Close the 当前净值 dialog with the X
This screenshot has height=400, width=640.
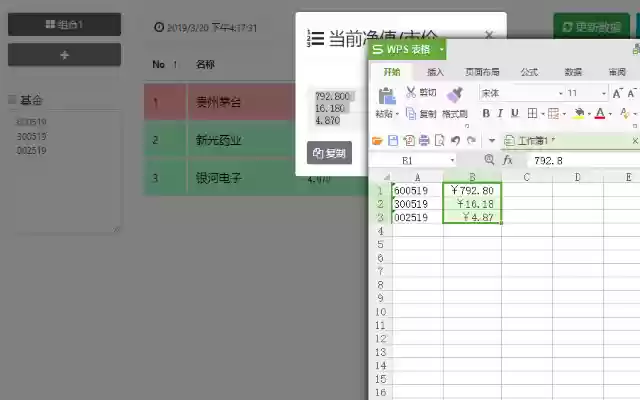pyautogui.click(x=489, y=36)
